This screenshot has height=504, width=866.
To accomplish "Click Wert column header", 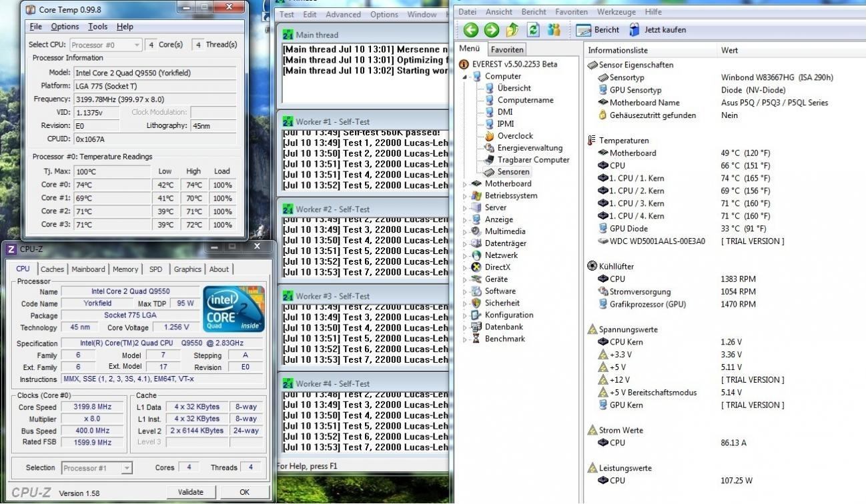I will pyautogui.click(x=729, y=51).
